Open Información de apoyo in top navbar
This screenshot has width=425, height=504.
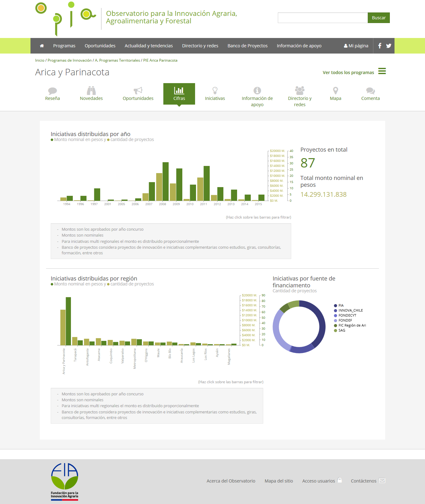[299, 46]
